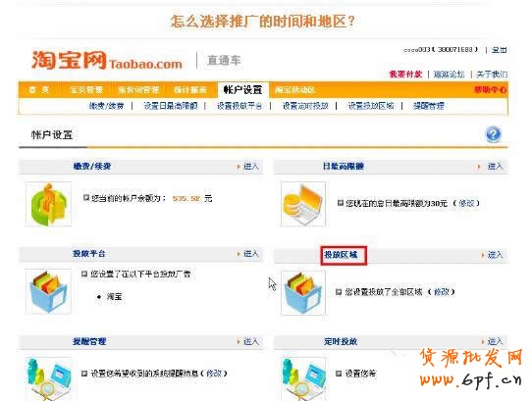Click the 退出 logout link
The width and height of the screenshot is (532, 401).
pyautogui.click(x=499, y=50)
